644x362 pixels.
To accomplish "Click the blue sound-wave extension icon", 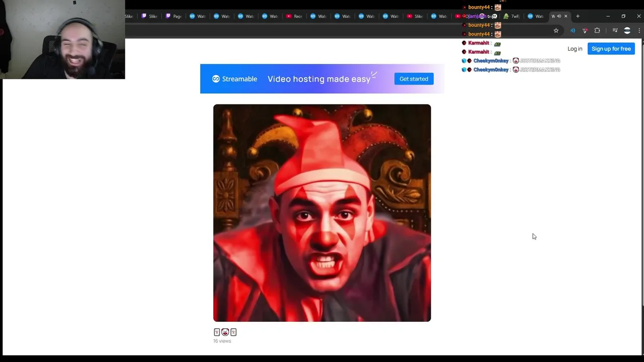I will coord(573,31).
